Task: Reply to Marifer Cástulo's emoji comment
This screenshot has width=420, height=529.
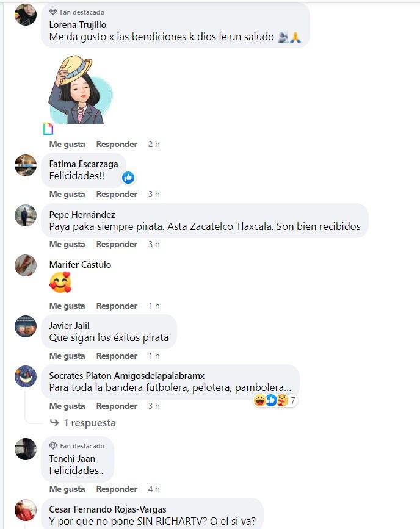Action: click(117, 306)
